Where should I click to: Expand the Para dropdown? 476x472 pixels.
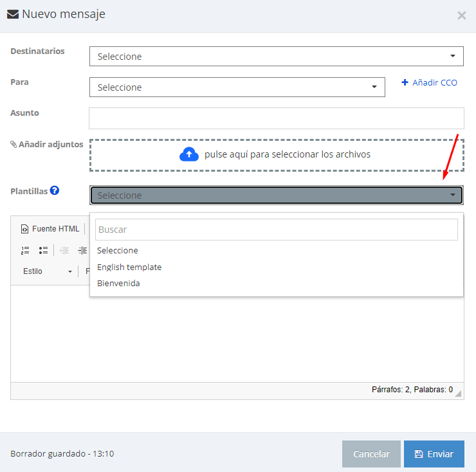(x=237, y=87)
